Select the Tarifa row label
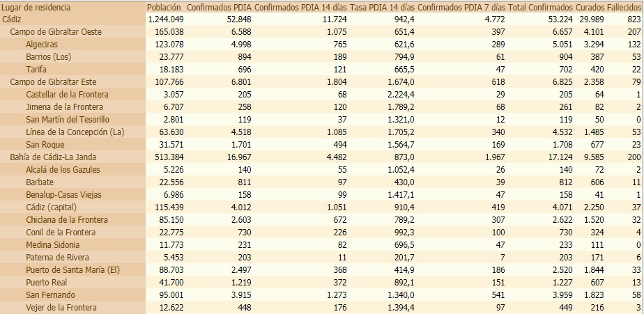Viewport: 644px width, 314px height. point(37,69)
